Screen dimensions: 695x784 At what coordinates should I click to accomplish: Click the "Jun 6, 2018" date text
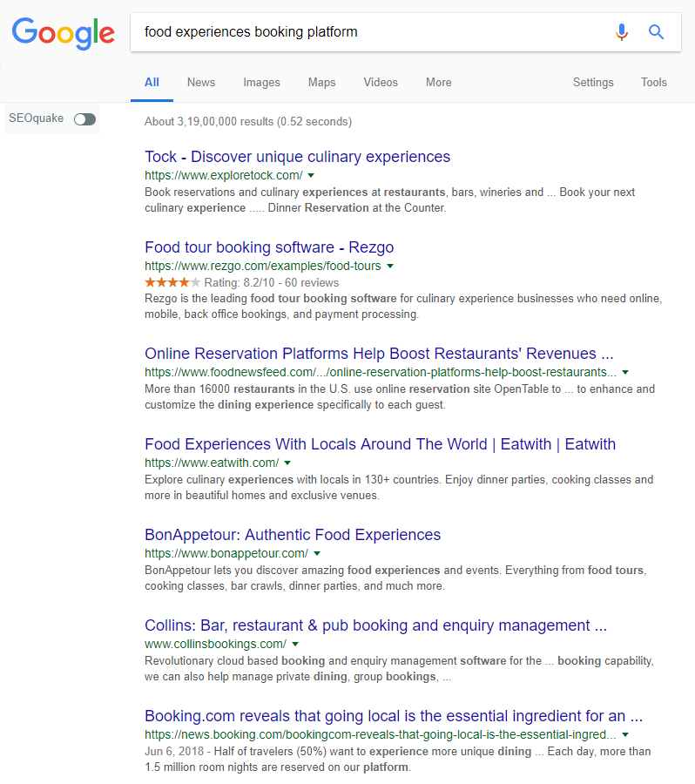(174, 752)
